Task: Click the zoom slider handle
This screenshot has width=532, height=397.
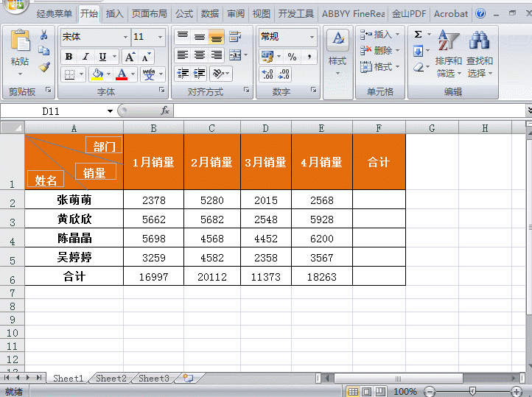Action: [x=472, y=391]
